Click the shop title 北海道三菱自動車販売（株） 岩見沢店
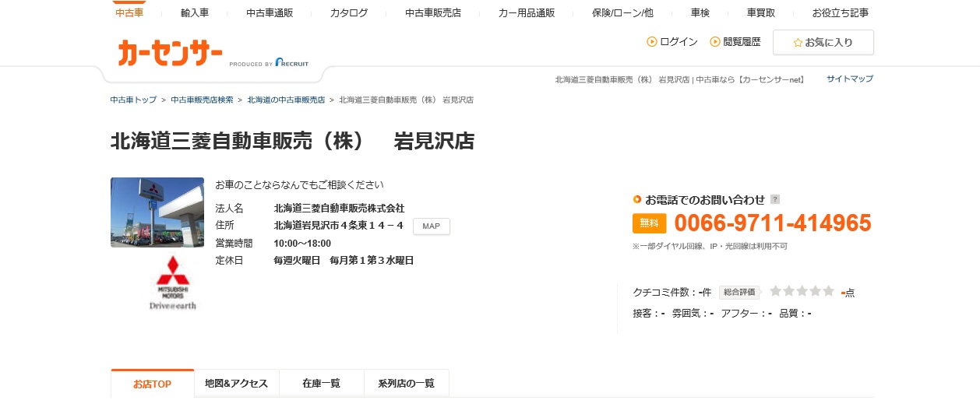The height and width of the screenshot is (407, 980). click(x=292, y=142)
